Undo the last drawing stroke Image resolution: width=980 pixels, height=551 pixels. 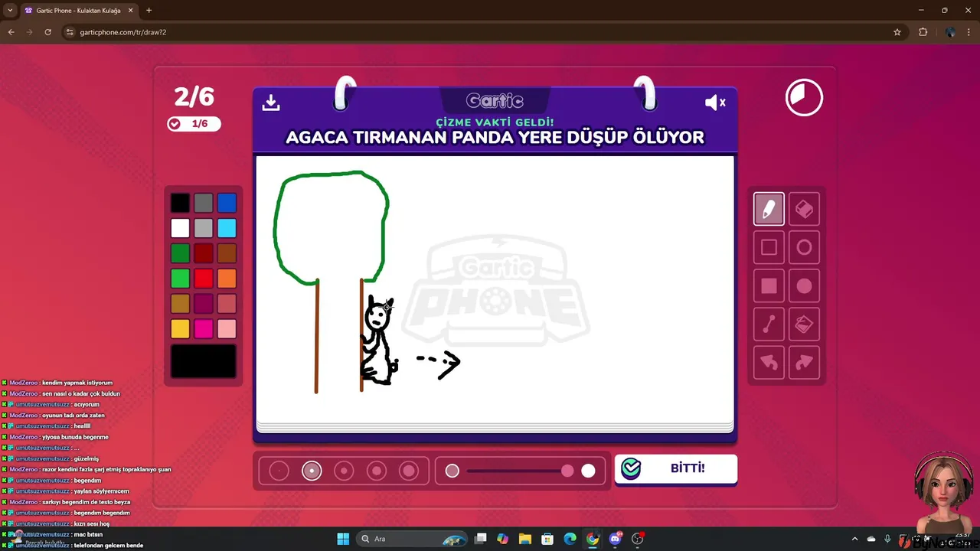point(769,363)
